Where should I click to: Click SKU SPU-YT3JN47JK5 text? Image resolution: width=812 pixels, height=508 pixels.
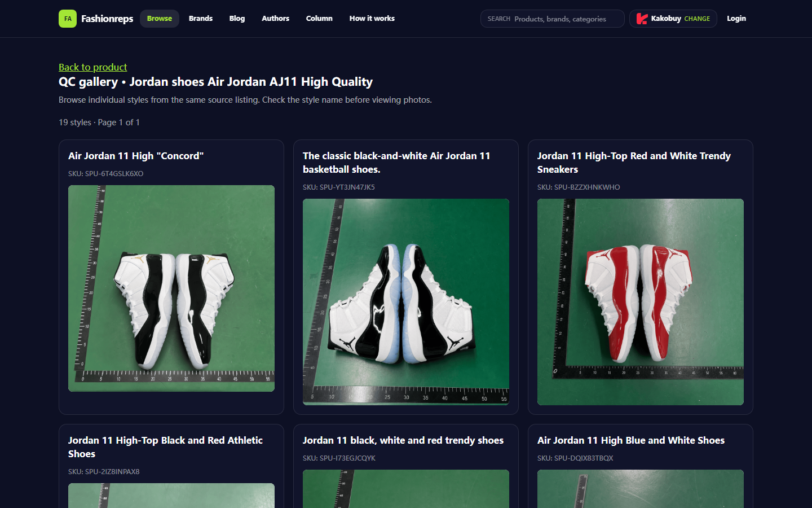339,187
